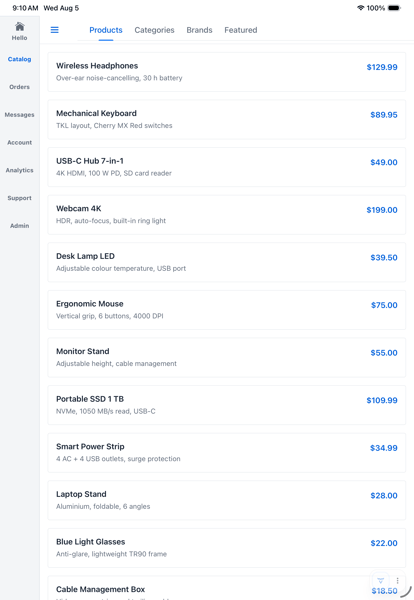
Task: Tap the Hello home icon
Action: pos(20,26)
